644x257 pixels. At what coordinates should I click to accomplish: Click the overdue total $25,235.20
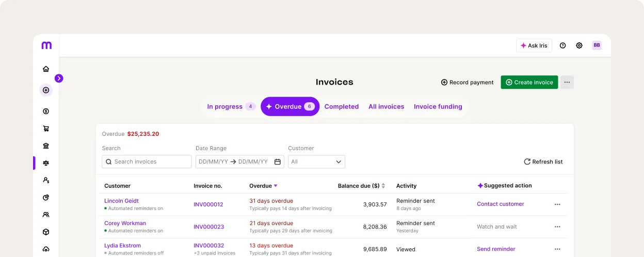(143, 134)
